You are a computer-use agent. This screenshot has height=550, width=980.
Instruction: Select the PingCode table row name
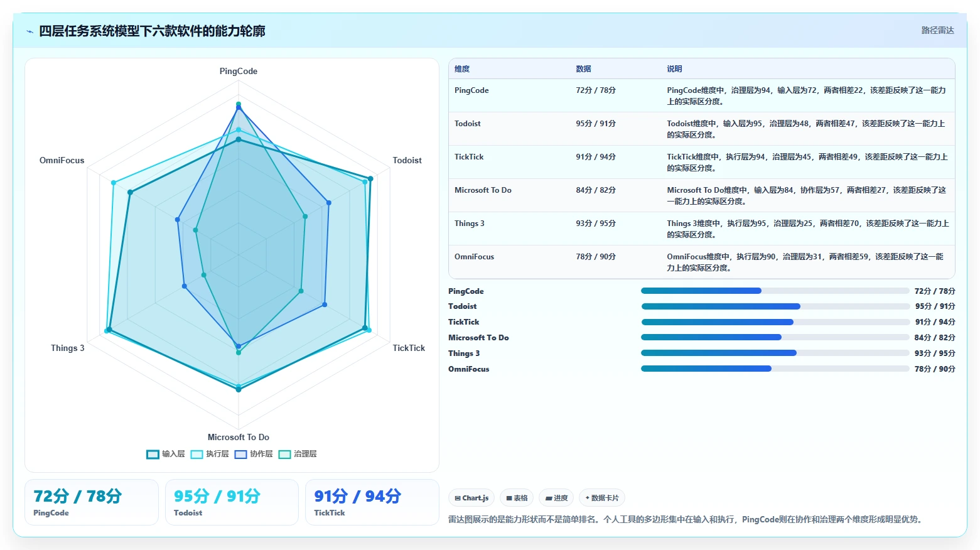click(471, 90)
